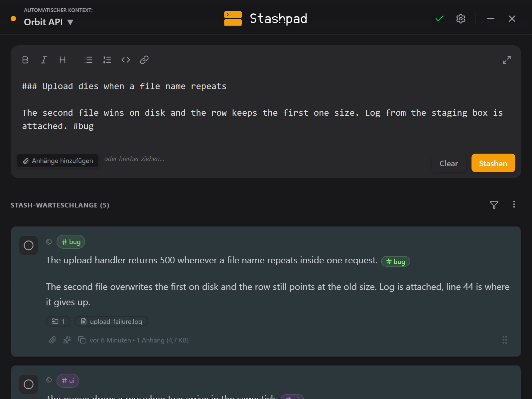This screenshot has width=532, height=399.
Task: Click the STASH-WARTESCHLANGE (5) heading
Action: tap(60, 205)
